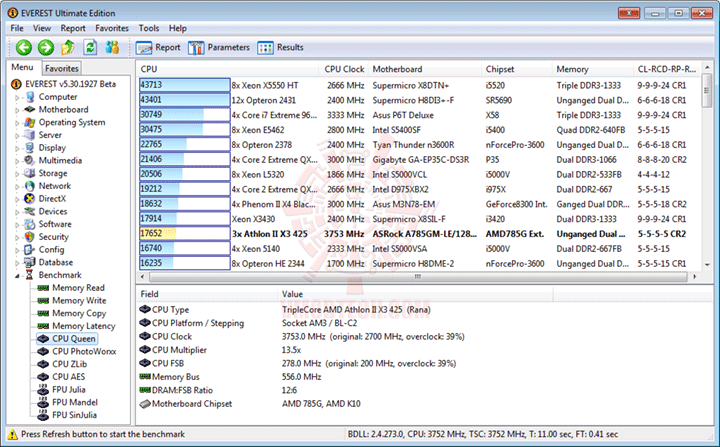Expand the Network tree node
Viewport: 720px width, 447px height.
(17, 187)
